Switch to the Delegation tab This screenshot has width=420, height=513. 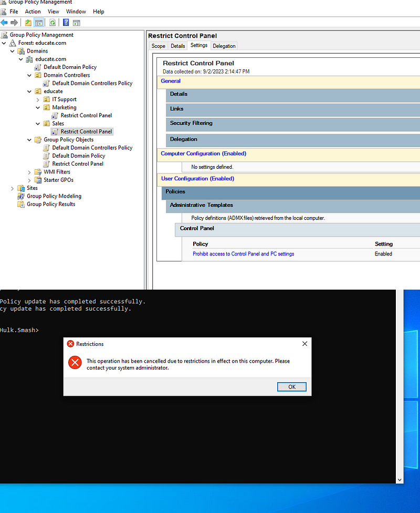224,46
